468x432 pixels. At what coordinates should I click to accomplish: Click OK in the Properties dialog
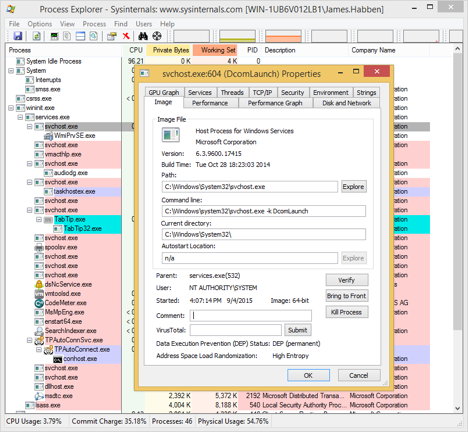(308, 375)
